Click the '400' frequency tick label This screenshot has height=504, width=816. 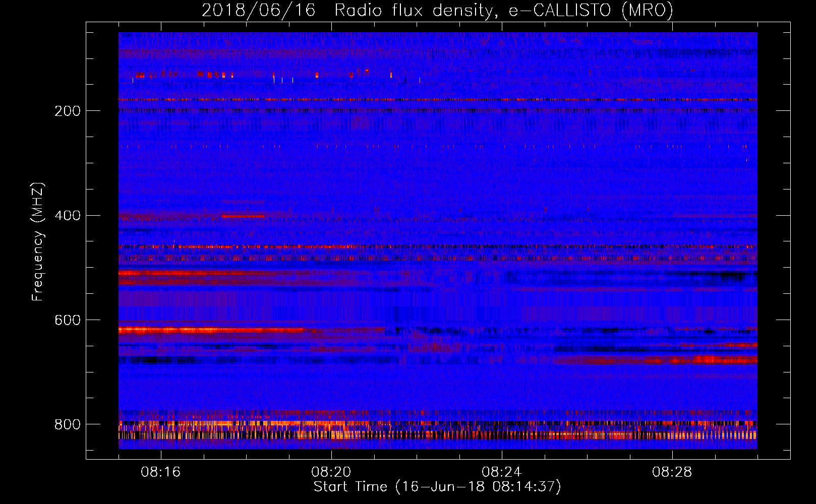pyautogui.click(x=68, y=216)
